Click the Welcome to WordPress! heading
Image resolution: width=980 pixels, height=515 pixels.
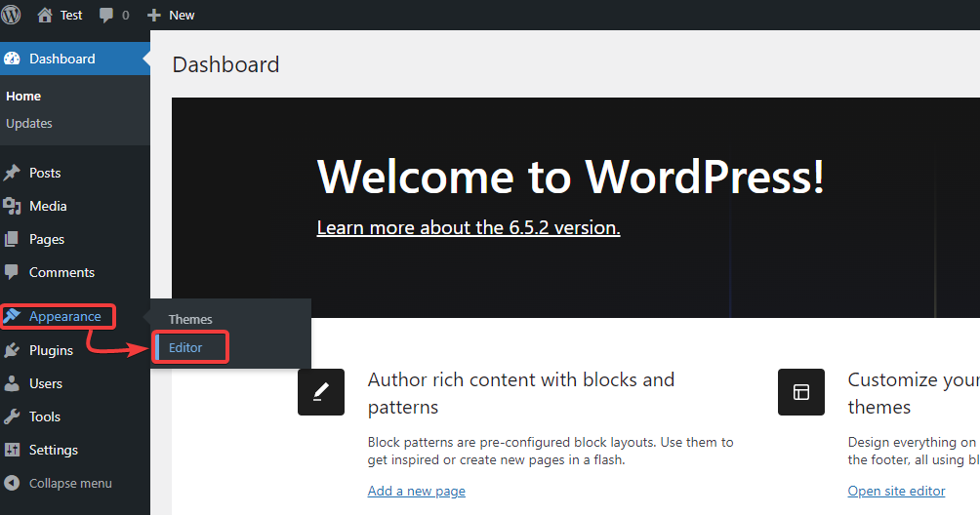(x=570, y=177)
